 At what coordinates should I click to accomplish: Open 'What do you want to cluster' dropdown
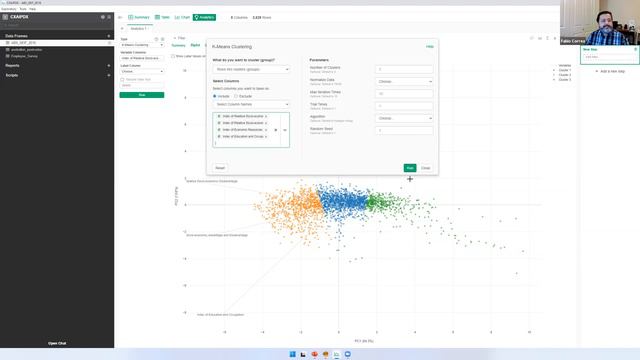[251, 69]
